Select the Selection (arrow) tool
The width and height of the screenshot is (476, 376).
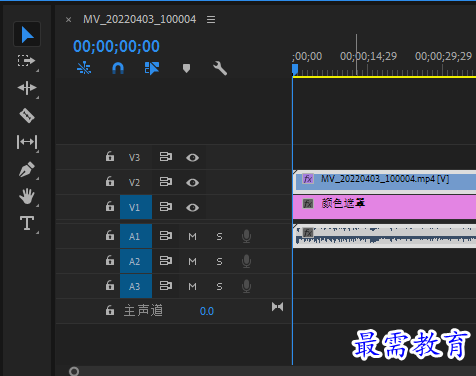tap(27, 34)
